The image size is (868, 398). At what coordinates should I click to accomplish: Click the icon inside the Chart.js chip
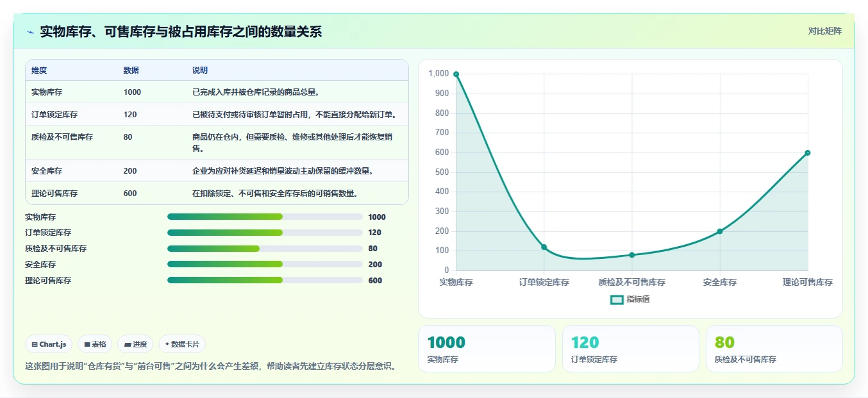[x=35, y=344]
